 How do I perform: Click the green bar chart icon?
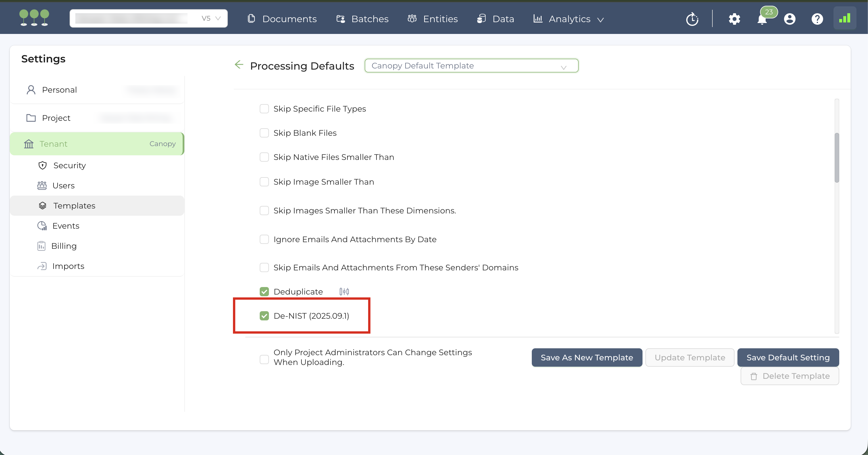point(845,18)
